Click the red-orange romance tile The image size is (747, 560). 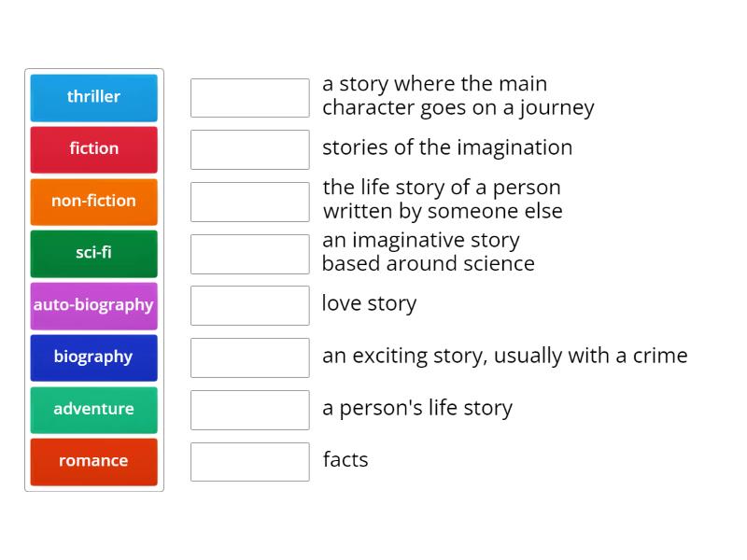pyautogui.click(x=93, y=461)
